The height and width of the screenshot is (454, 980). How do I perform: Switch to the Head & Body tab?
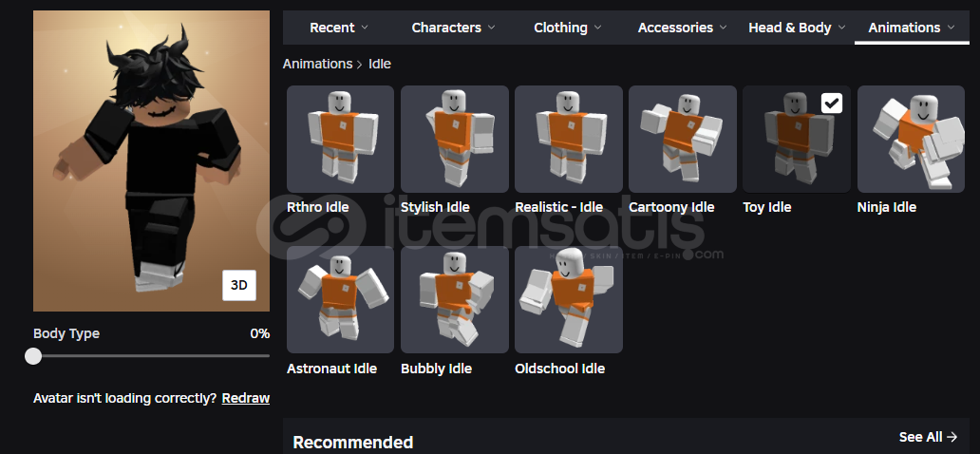click(x=797, y=28)
